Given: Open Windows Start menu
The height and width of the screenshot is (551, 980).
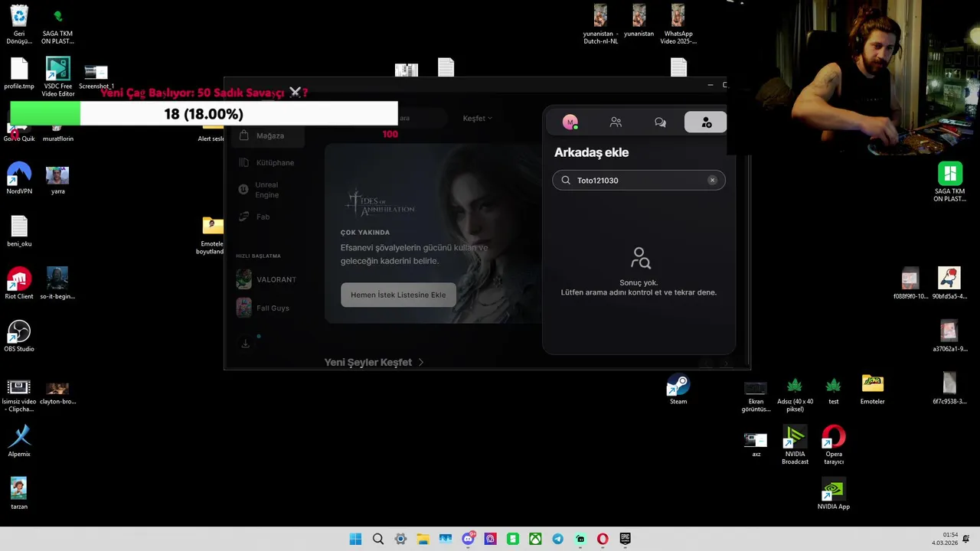Looking at the screenshot, I should [355, 539].
